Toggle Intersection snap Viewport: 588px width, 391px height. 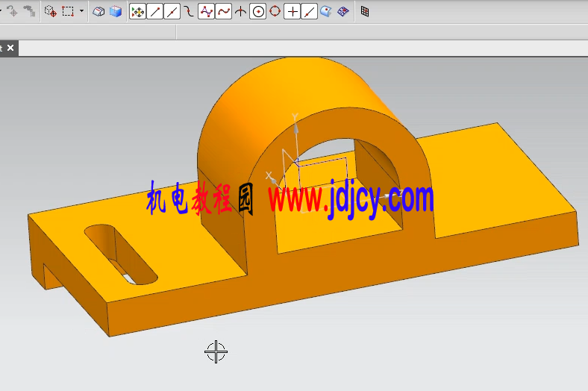240,12
